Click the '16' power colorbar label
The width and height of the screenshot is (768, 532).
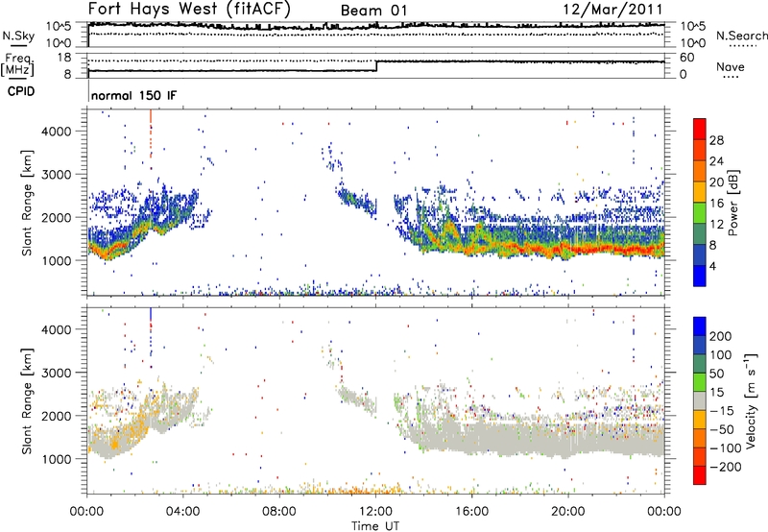point(716,204)
